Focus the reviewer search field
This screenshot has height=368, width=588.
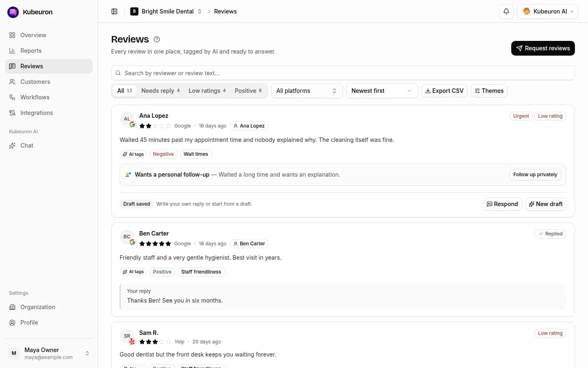343,73
